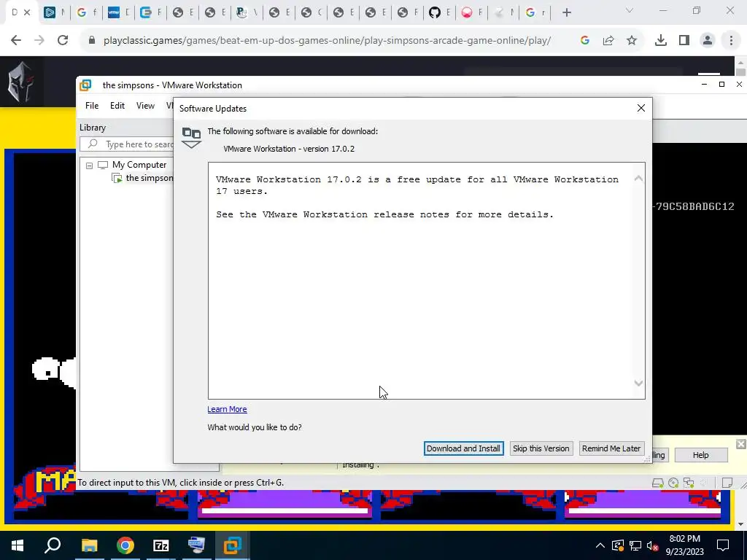The image size is (747, 560).
Task: Open the tab search chevron
Action: [x=630, y=10]
